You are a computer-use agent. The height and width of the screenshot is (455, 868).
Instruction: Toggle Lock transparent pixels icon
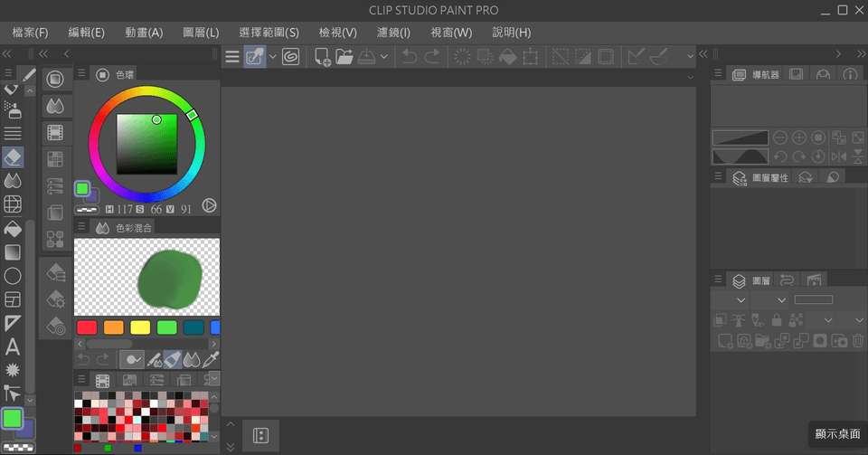(x=796, y=320)
